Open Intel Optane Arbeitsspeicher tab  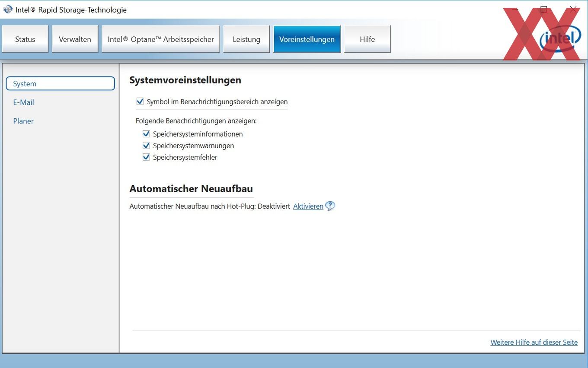161,39
